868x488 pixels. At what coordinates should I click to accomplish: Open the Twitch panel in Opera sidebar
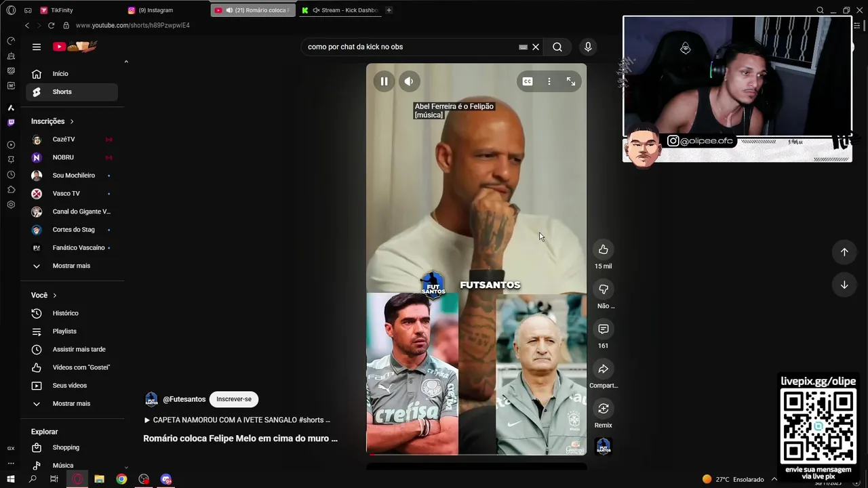tap(11, 123)
